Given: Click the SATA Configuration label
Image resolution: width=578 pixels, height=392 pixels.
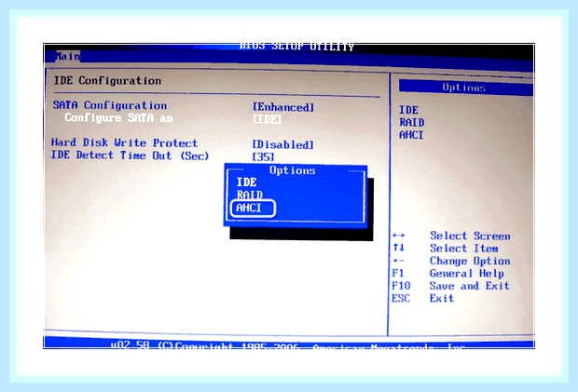Looking at the screenshot, I should (x=109, y=105).
